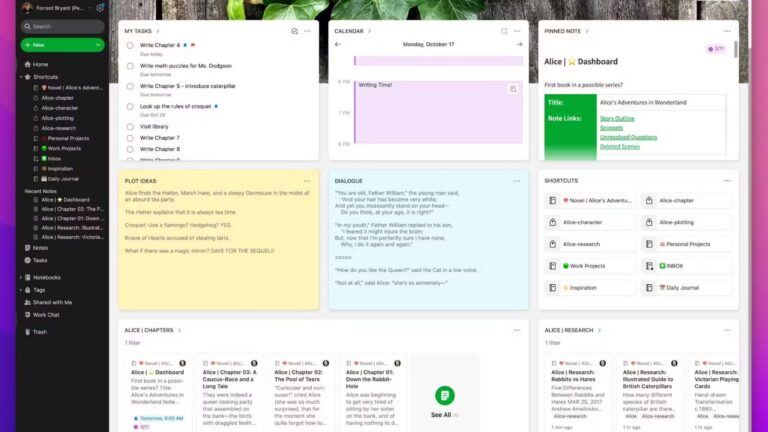This screenshot has width=768, height=432.
Task: Expand My Tasks header arrow
Action: coord(158,31)
